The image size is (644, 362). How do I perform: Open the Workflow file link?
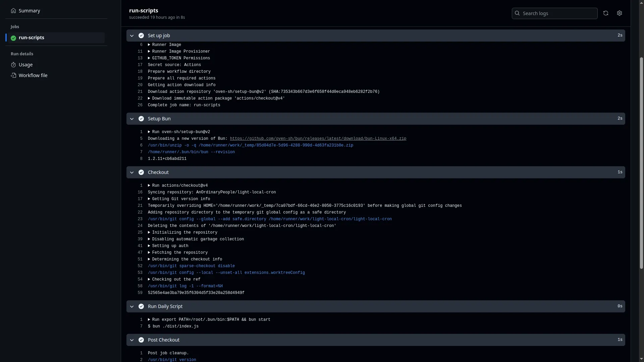(x=33, y=75)
